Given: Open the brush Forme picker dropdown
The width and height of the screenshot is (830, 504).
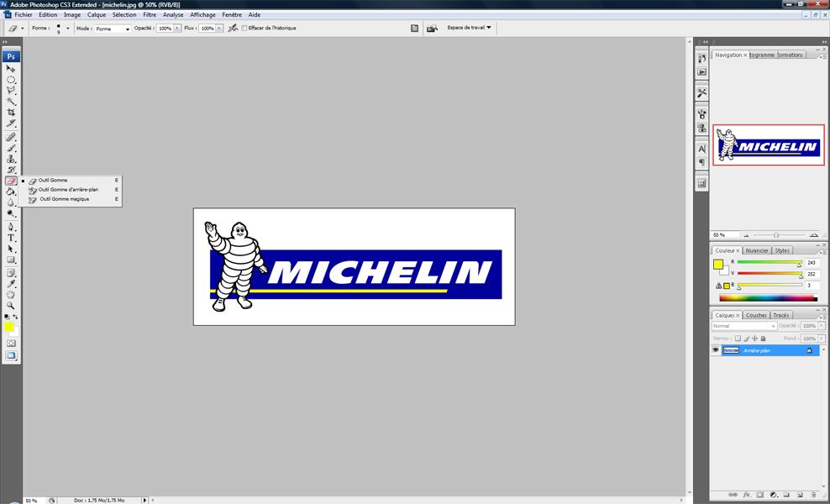Looking at the screenshot, I should (x=68, y=29).
